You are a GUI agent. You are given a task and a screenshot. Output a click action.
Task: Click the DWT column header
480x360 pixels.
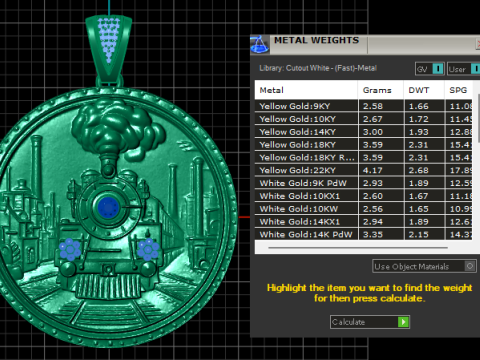click(424, 90)
